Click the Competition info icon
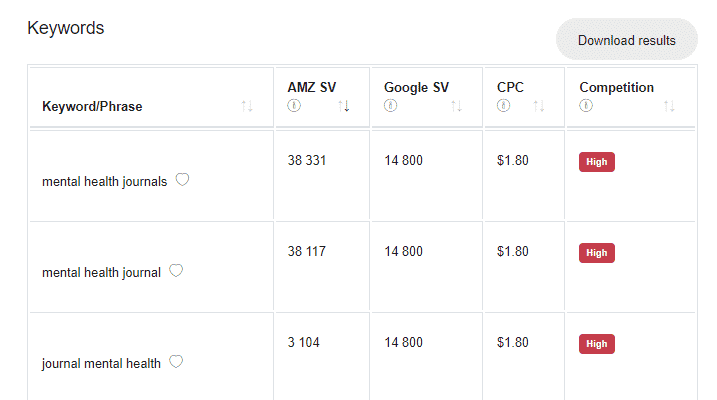Image resolution: width=717 pixels, height=400 pixels. [586, 106]
